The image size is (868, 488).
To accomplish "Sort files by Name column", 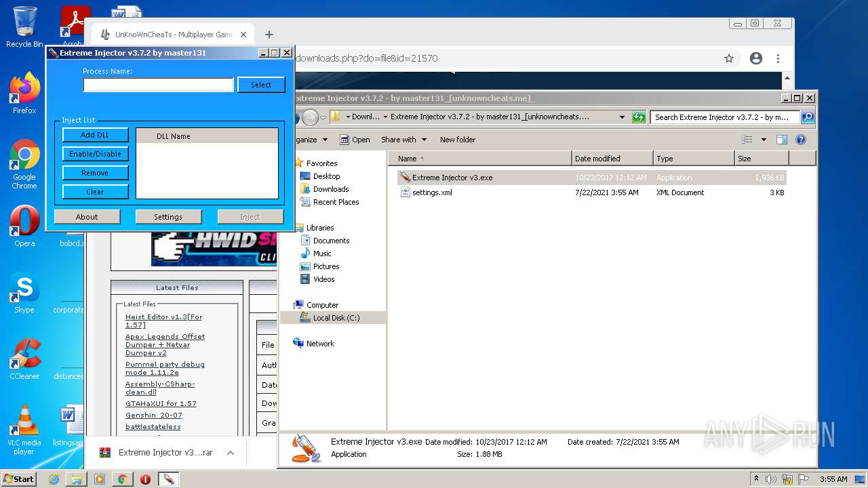I will tap(480, 159).
